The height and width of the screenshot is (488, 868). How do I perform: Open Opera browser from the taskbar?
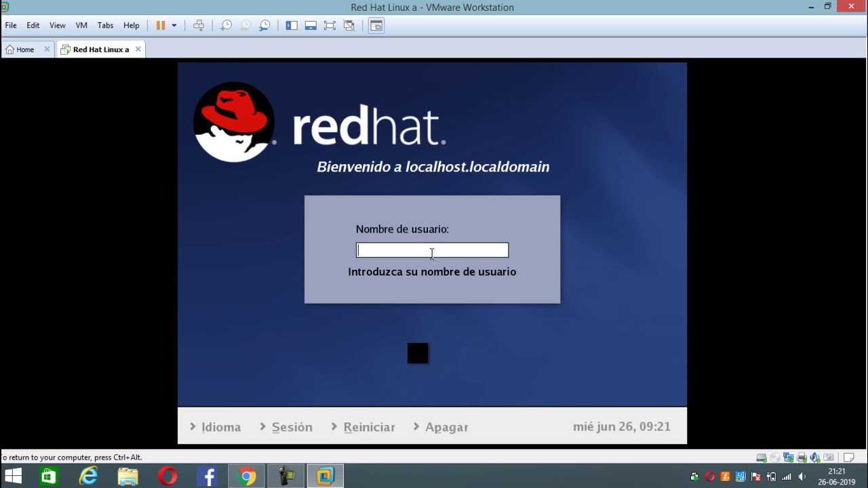point(167,476)
